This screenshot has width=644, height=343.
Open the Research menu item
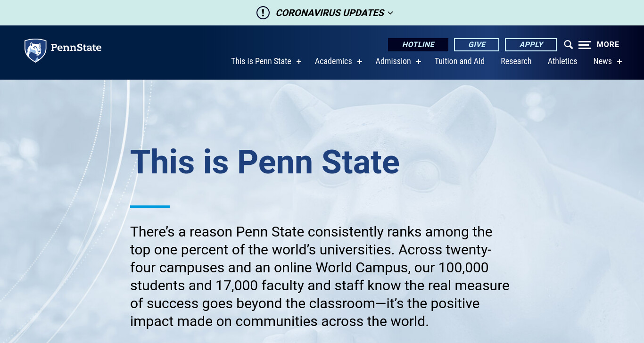tap(516, 61)
